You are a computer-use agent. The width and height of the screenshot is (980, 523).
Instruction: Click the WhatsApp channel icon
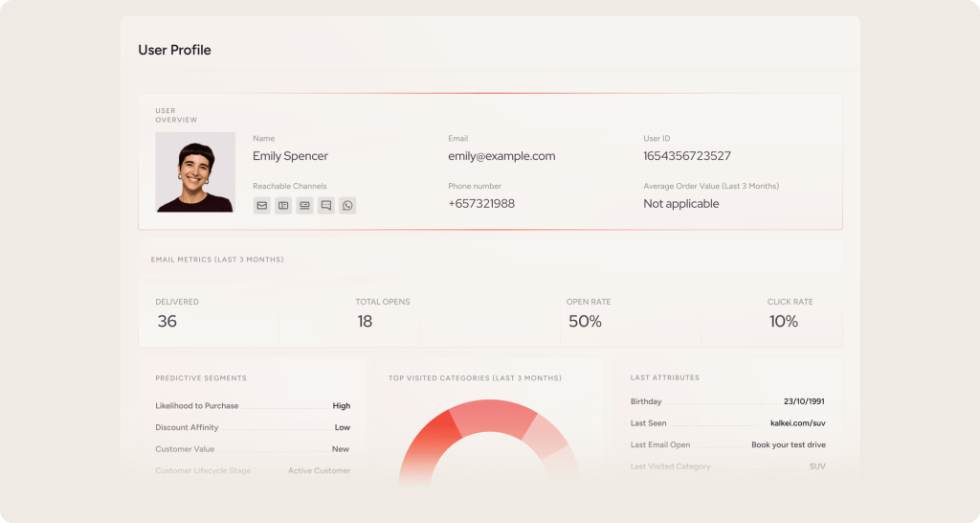[347, 205]
